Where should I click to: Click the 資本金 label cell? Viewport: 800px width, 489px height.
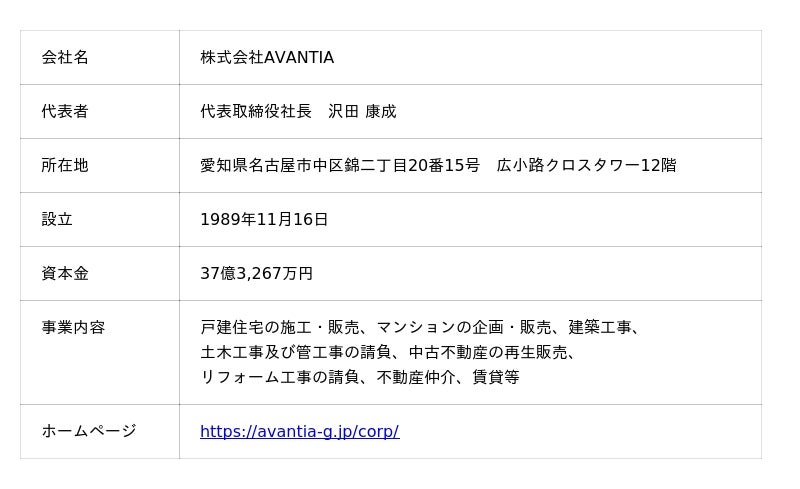(65, 274)
